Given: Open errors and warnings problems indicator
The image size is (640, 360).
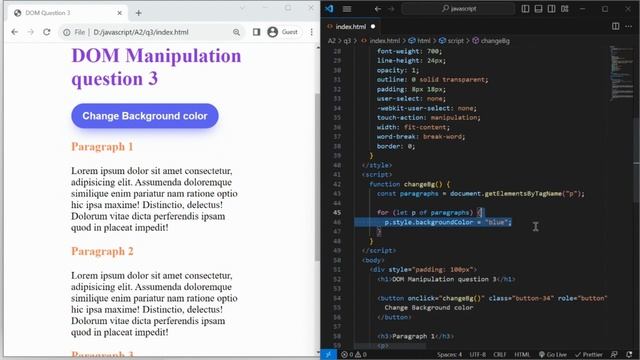Looking at the screenshot, I should [354, 354].
